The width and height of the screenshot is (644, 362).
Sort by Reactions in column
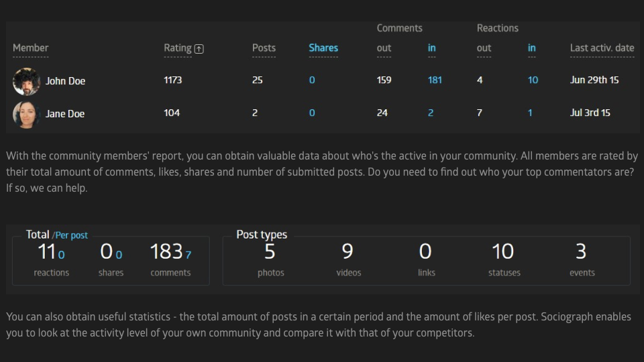coord(531,48)
